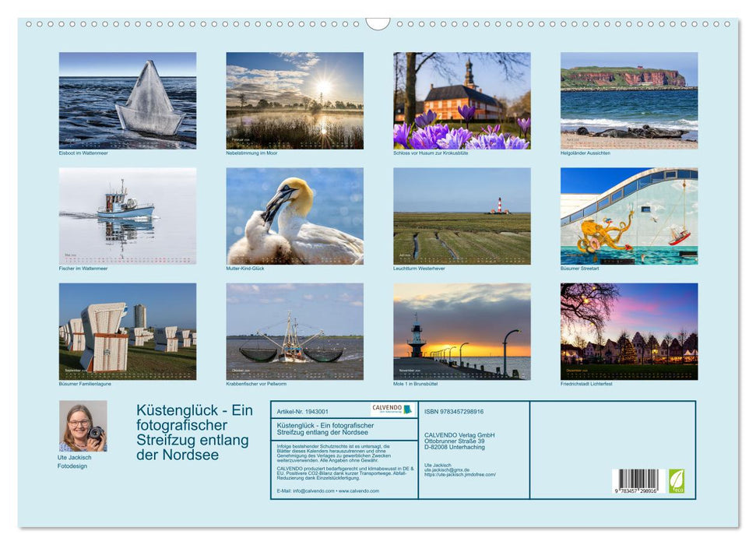Click the info@calvendo.com email link
The height and width of the screenshot is (545, 756).
pos(315,490)
